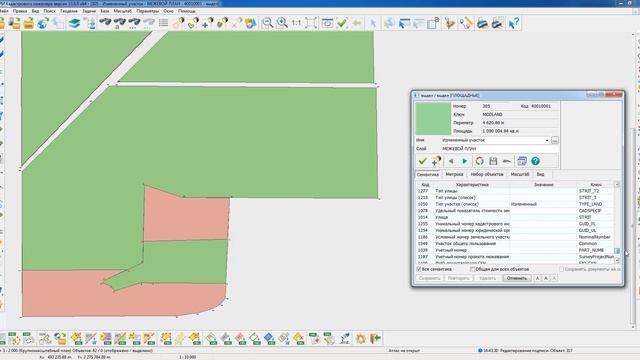640x360 pixels.
Task: Select row 1039 'Учетный номер'
Action: point(515,250)
